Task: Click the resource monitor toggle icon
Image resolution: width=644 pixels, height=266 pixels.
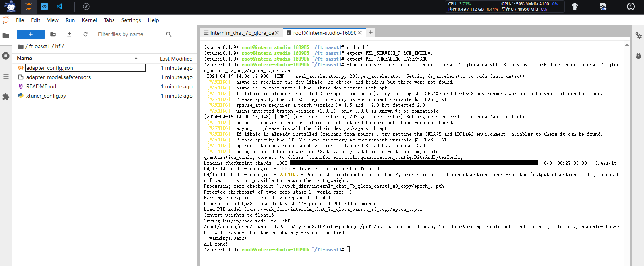Action: [x=603, y=7]
